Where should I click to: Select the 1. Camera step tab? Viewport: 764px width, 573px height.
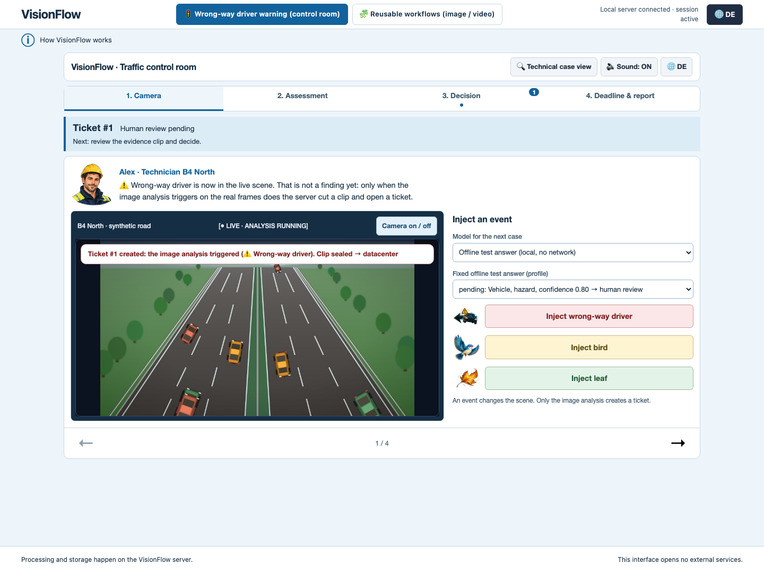144,98
